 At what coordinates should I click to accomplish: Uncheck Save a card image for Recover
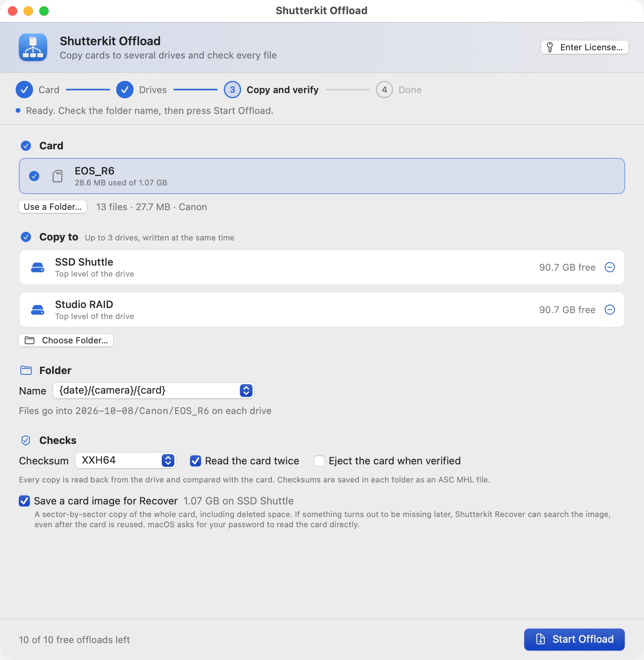(x=24, y=501)
